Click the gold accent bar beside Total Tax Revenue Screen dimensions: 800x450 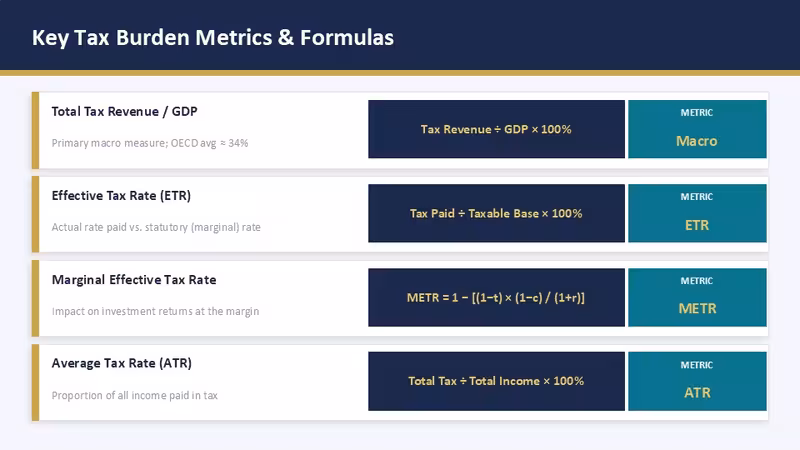(x=35, y=130)
